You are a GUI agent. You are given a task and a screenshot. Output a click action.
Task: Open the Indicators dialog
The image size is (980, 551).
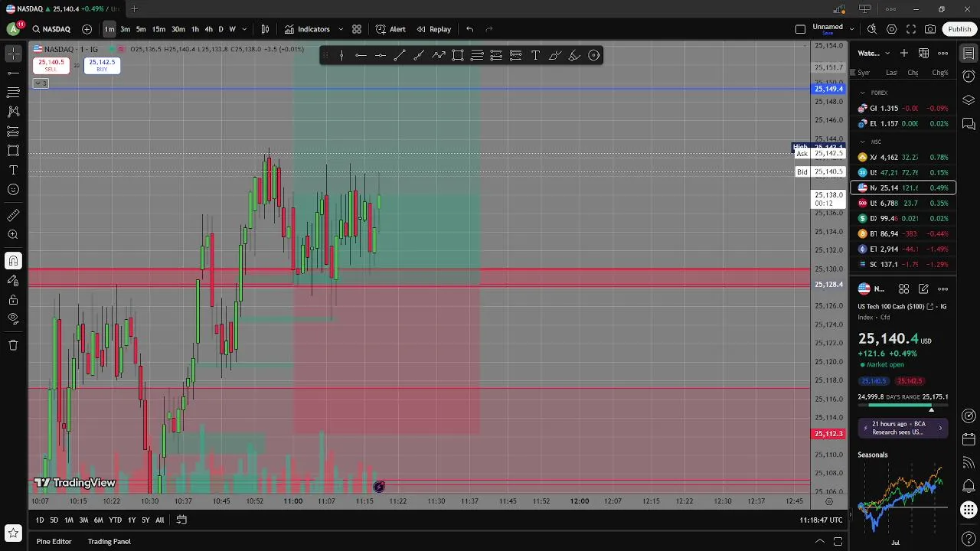[307, 29]
